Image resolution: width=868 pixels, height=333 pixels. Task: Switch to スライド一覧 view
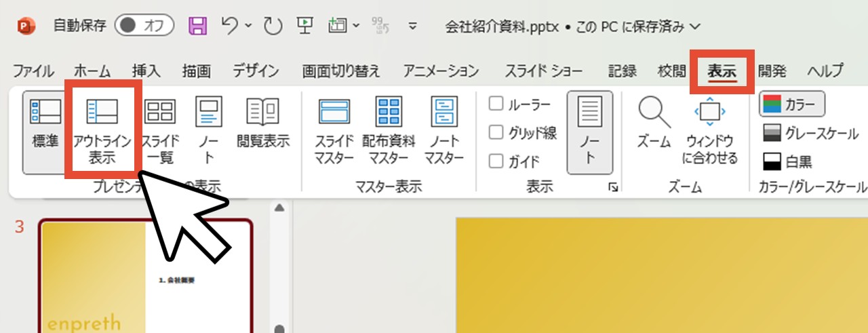click(x=160, y=133)
